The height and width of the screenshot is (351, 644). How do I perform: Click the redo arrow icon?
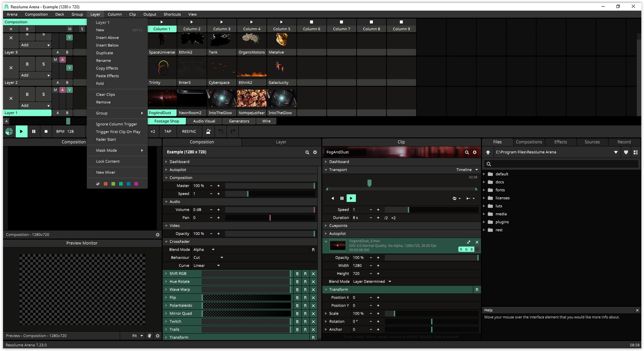pos(233,131)
